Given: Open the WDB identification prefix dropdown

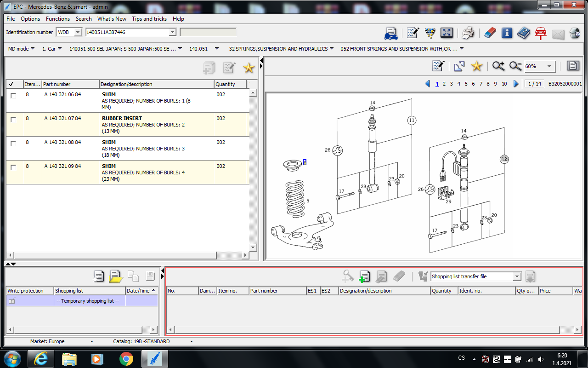Looking at the screenshot, I should pos(78,32).
